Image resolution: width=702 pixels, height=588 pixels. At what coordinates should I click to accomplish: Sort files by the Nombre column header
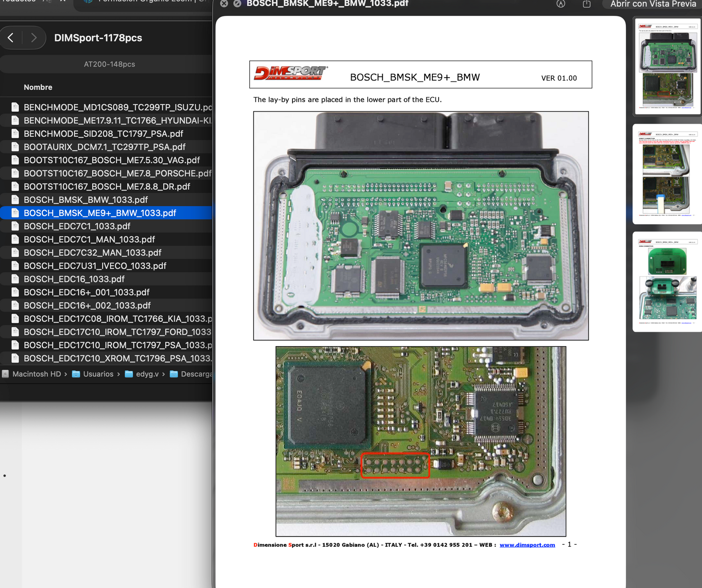(x=38, y=87)
